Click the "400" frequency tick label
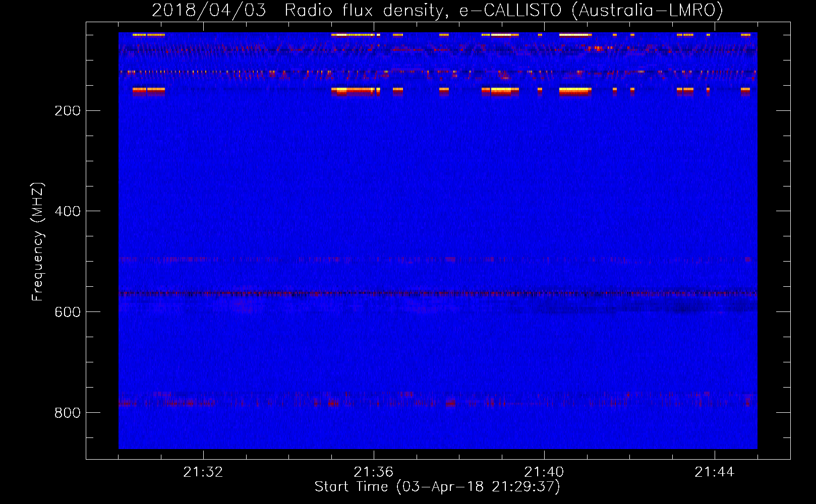The image size is (816, 504). 68,211
